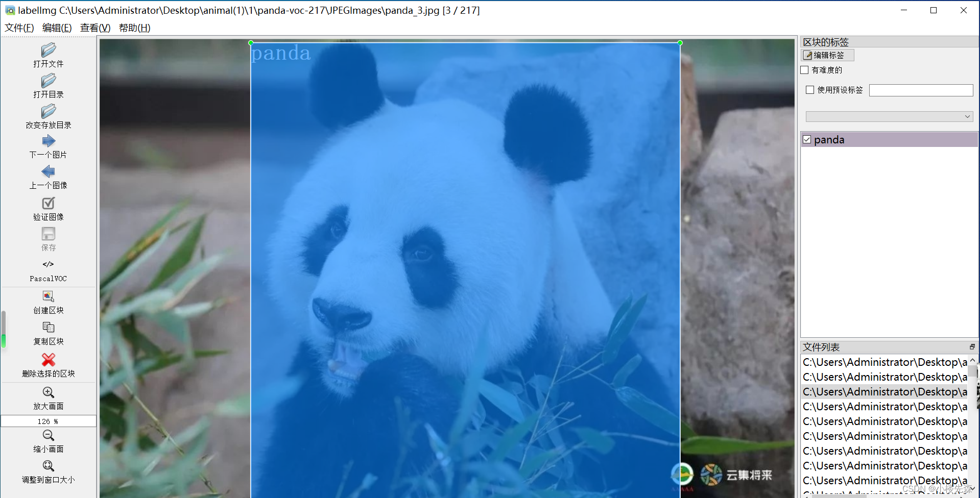The image size is (980, 498).
Task: Click the left toolbar vertical scrollbar
Action: [x=4, y=329]
